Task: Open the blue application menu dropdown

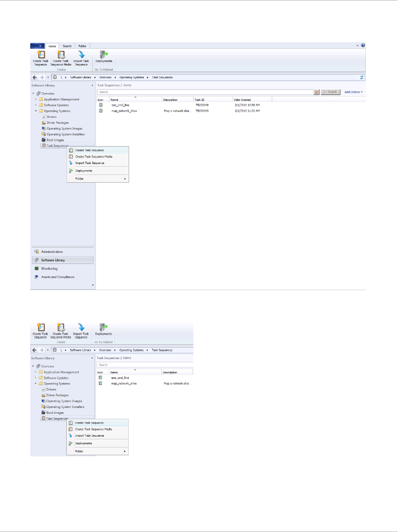Action: (37, 46)
